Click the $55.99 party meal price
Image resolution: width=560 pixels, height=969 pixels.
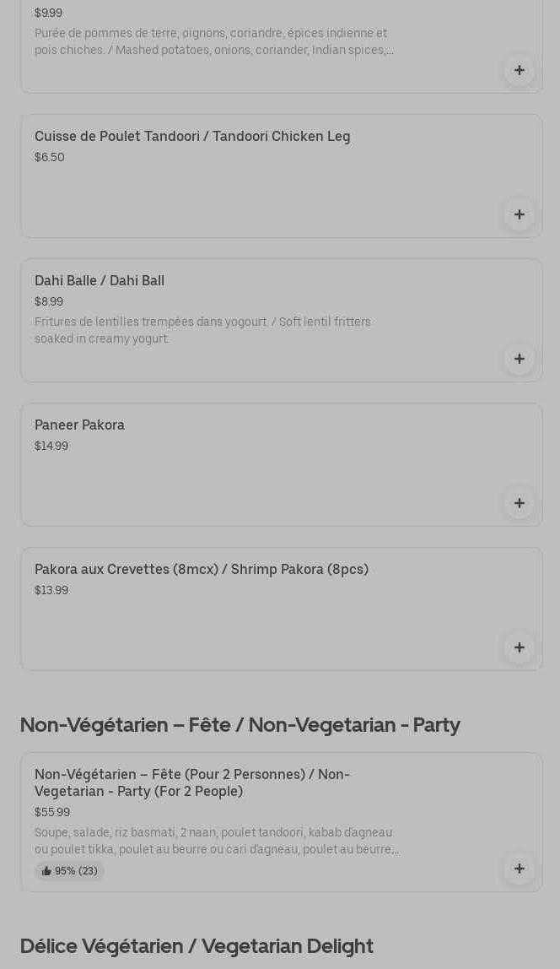[52, 812]
